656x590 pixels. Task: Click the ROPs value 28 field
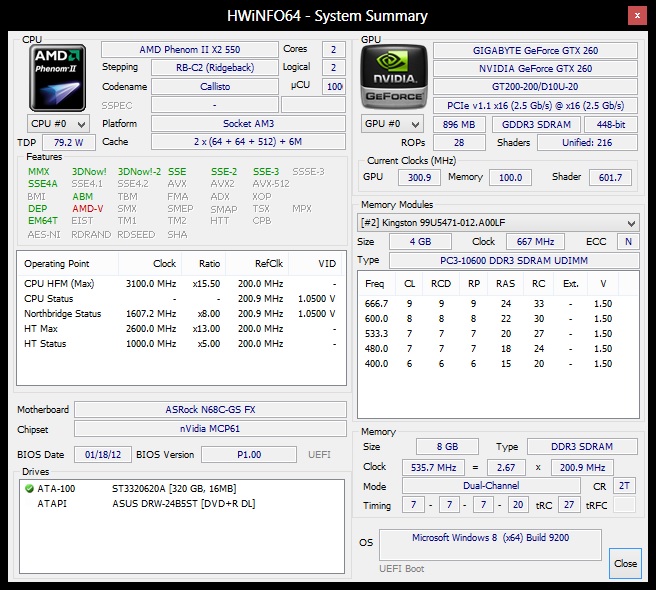(x=459, y=143)
